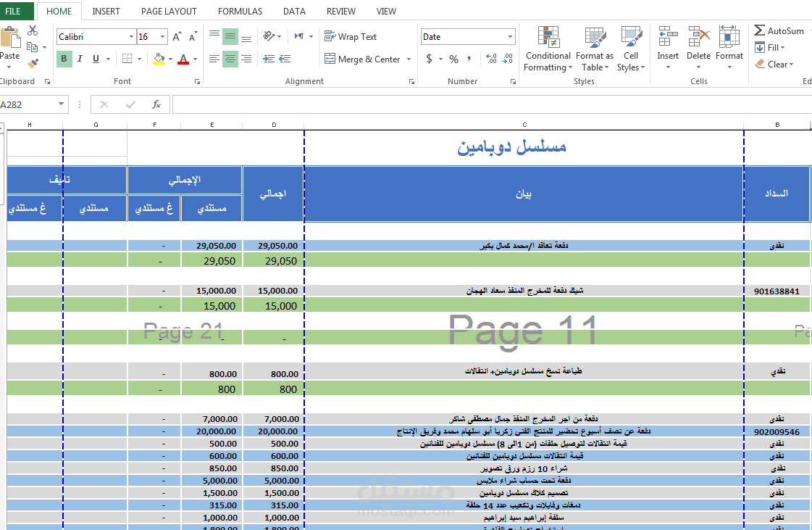Click the Cut scissors icon
This screenshot has width=812, height=530.
33,30
